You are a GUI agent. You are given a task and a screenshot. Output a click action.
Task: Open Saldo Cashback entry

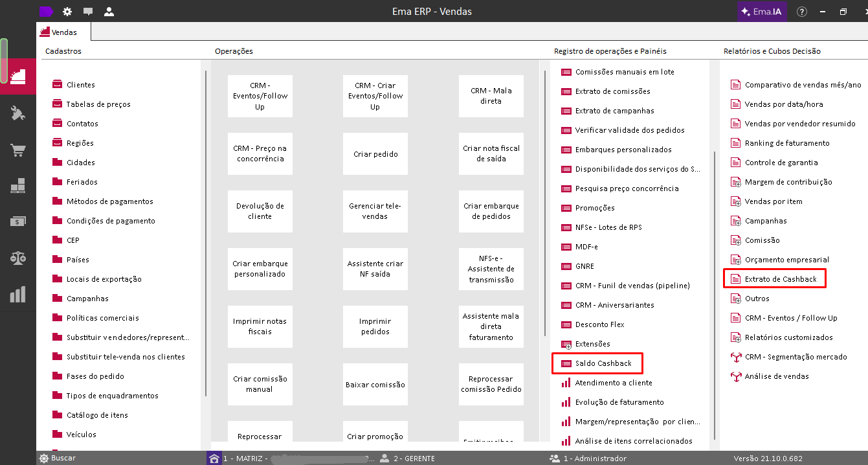pos(603,363)
